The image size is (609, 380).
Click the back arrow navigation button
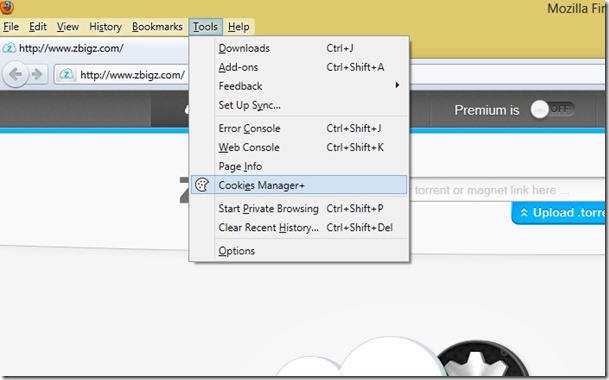click(x=16, y=74)
